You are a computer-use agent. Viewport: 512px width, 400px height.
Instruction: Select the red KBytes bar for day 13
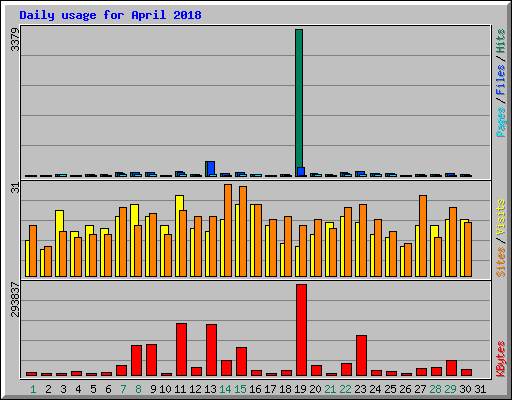(211, 350)
